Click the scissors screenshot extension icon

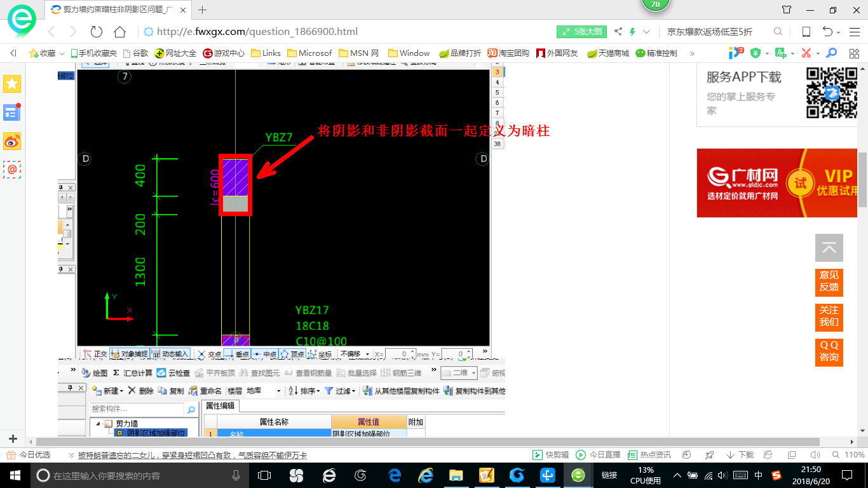click(x=806, y=53)
